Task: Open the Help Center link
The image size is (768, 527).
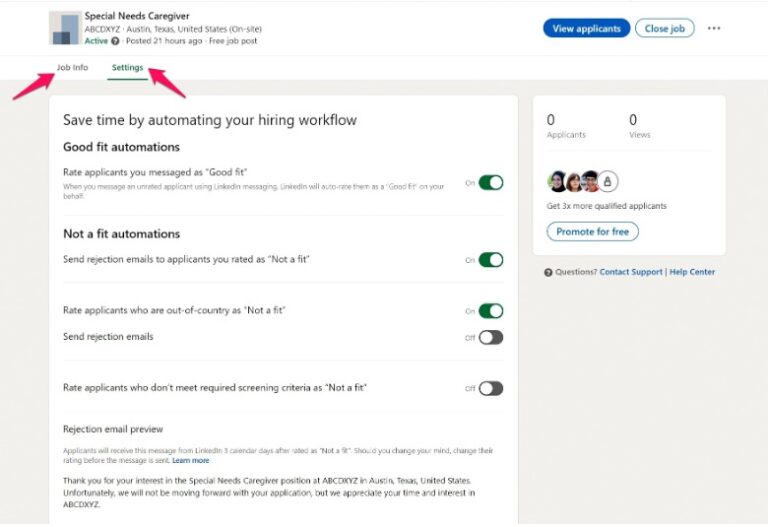Action: click(x=692, y=272)
